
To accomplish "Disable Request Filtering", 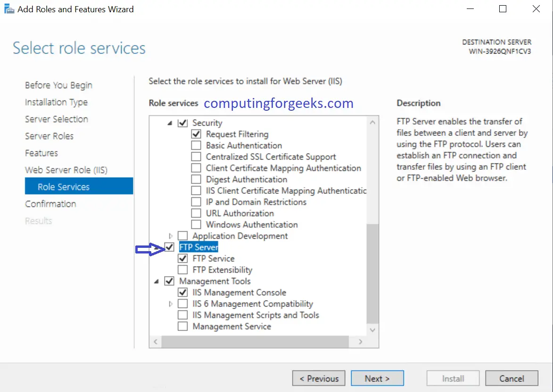I will pyautogui.click(x=196, y=134).
